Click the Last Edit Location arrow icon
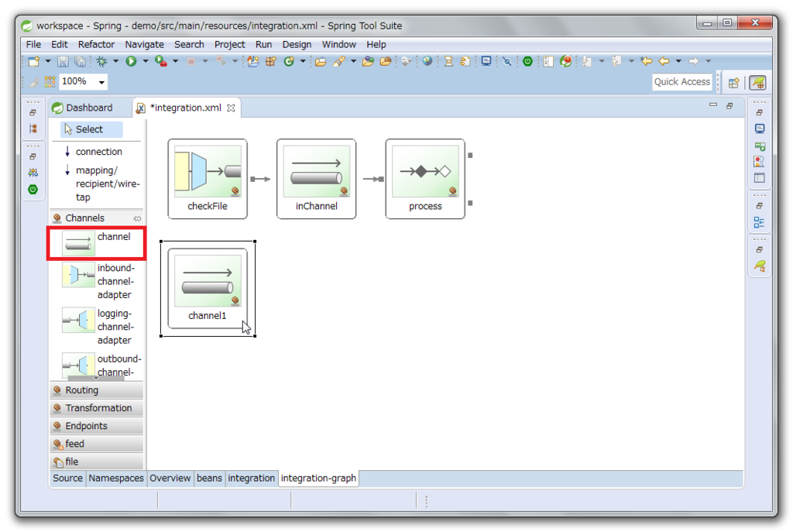 (646, 62)
